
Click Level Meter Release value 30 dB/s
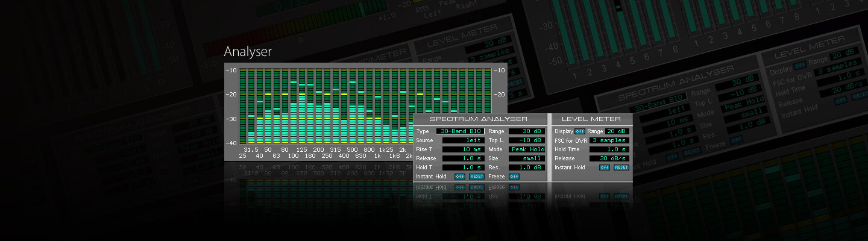coord(609,158)
